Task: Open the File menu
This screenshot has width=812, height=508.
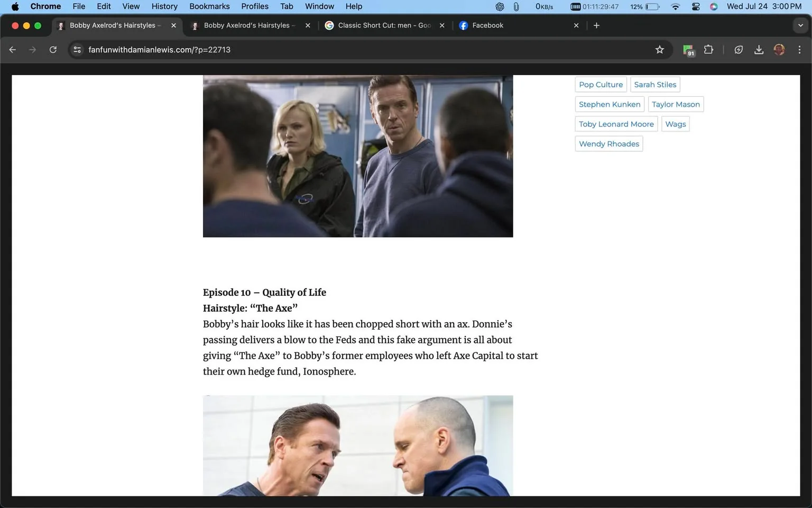Action: 79,6
